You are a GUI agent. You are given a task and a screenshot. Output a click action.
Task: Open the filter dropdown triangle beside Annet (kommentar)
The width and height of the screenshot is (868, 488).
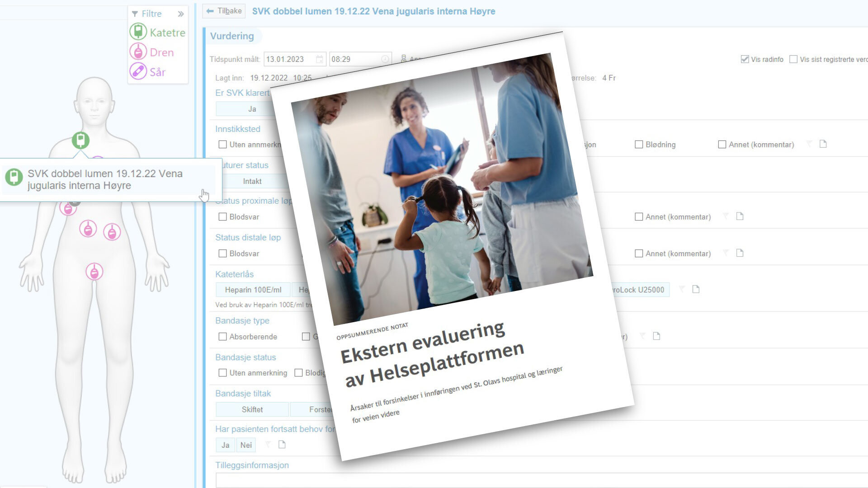[809, 145]
